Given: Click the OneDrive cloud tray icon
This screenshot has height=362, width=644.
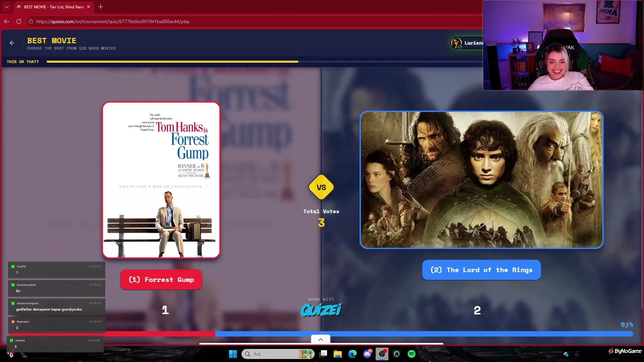Looking at the screenshot, I should [x=566, y=354].
